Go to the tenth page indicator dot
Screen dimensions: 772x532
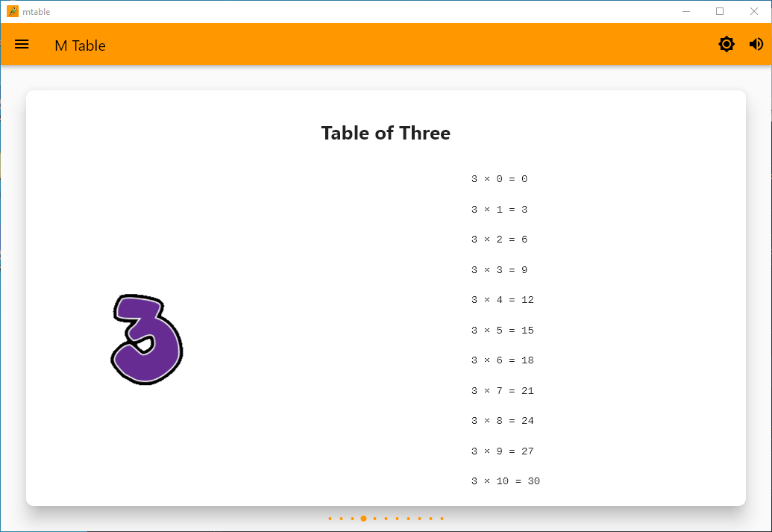pyautogui.click(x=431, y=519)
